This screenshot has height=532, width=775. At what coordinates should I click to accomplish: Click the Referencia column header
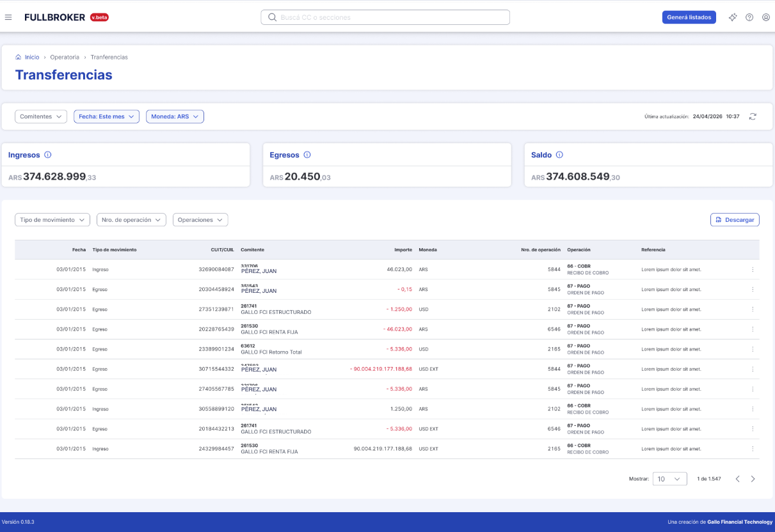(653, 250)
